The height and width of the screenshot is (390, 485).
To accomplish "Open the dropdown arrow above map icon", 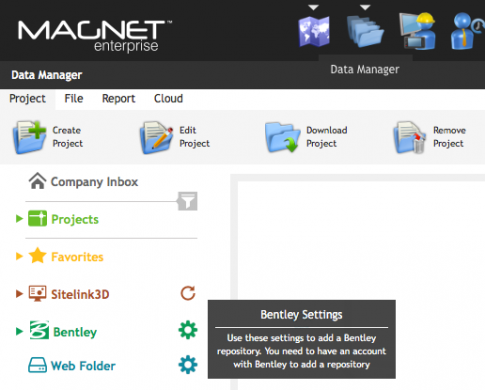I will [x=313, y=7].
